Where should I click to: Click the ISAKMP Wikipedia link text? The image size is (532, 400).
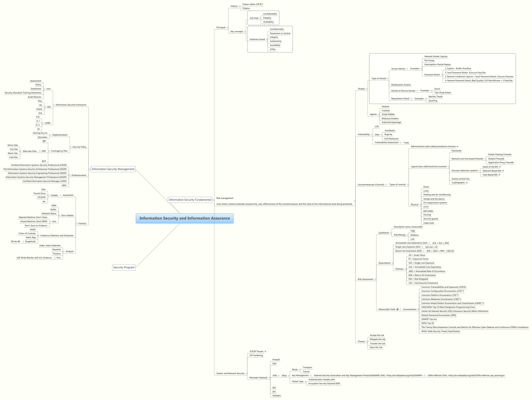[368, 375]
